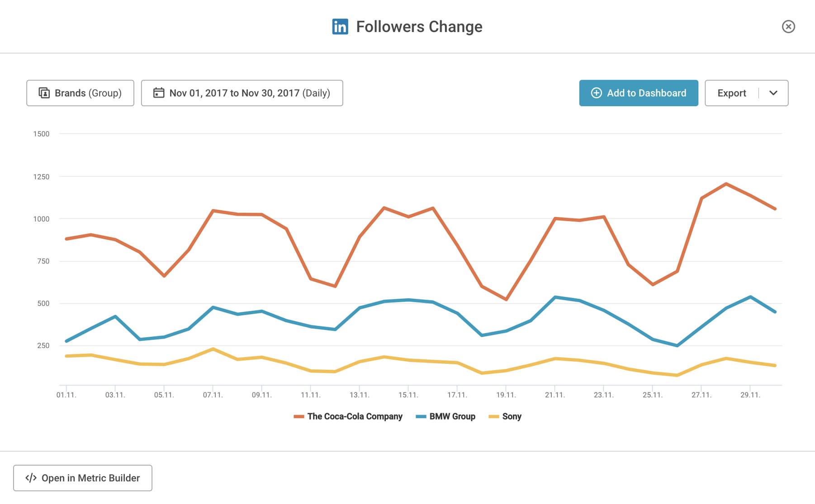Expand the Export options chevron
The height and width of the screenshot is (504, 815).
coord(773,93)
